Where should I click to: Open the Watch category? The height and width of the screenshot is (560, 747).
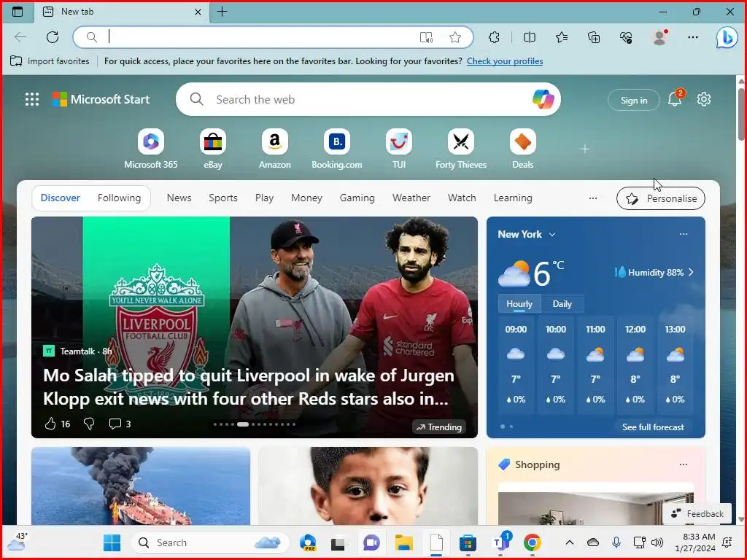[x=462, y=198]
